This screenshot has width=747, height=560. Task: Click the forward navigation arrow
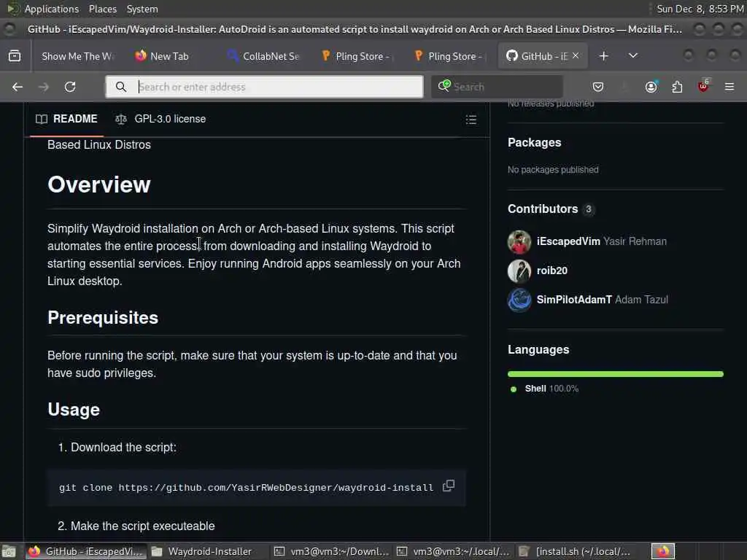pyautogui.click(x=44, y=87)
